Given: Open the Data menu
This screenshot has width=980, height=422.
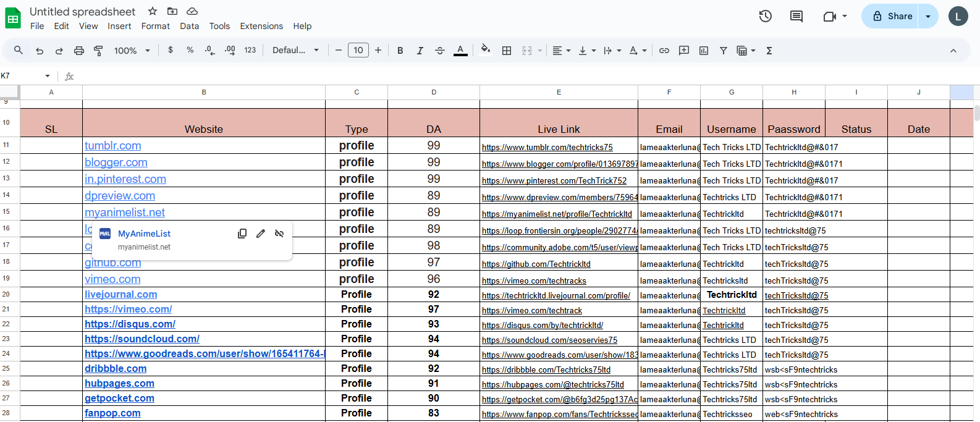Looking at the screenshot, I should [x=189, y=26].
